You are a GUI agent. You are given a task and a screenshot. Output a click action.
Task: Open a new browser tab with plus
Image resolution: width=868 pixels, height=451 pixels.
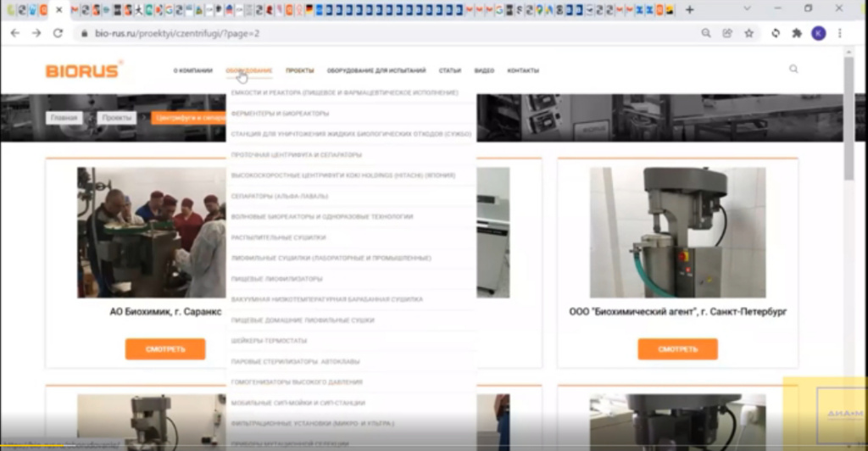coord(689,9)
